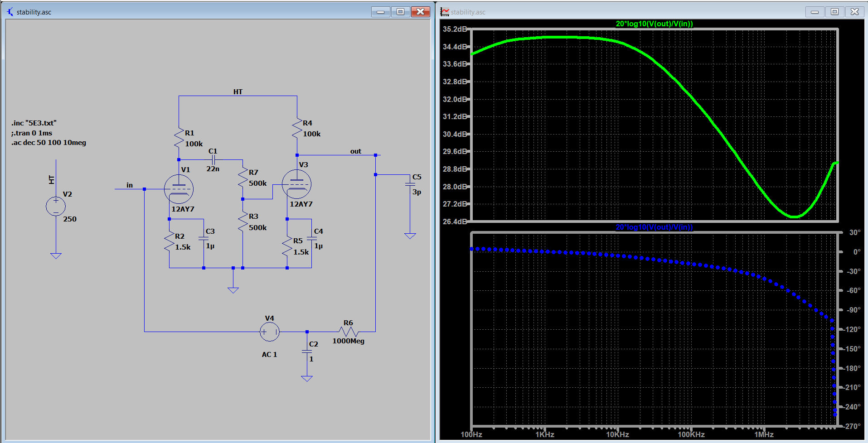
Task: Select resistor R7 symbol
Action: pos(242,178)
